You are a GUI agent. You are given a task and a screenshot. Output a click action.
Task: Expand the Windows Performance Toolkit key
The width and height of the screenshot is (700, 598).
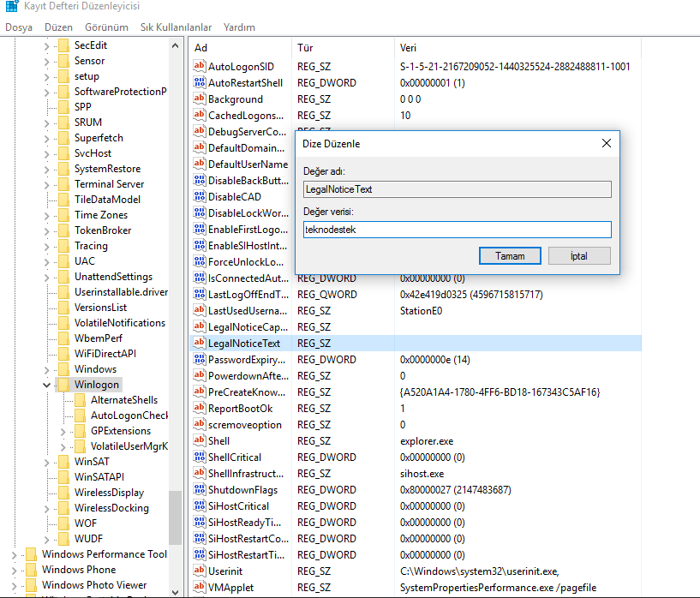click(14, 554)
